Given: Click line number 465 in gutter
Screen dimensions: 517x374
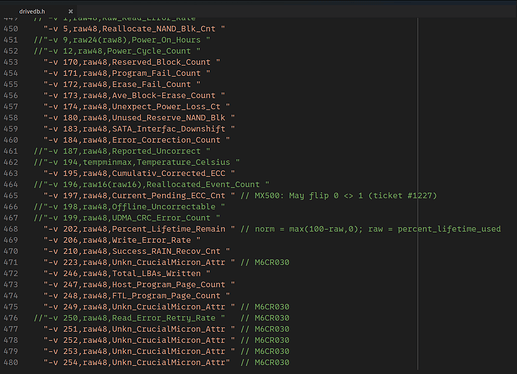Looking at the screenshot, I should point(11,195).
